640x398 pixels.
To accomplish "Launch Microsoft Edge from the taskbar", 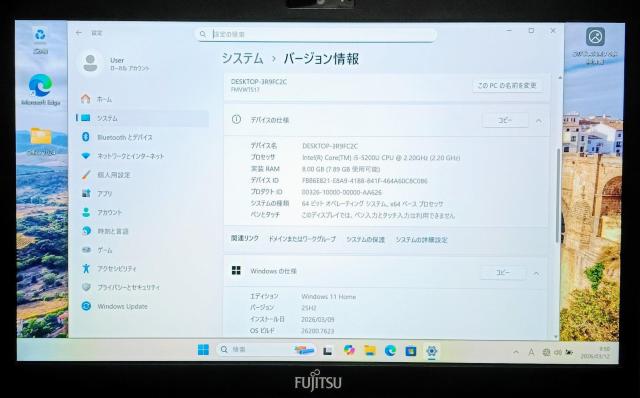I will (x=390, y=351).
